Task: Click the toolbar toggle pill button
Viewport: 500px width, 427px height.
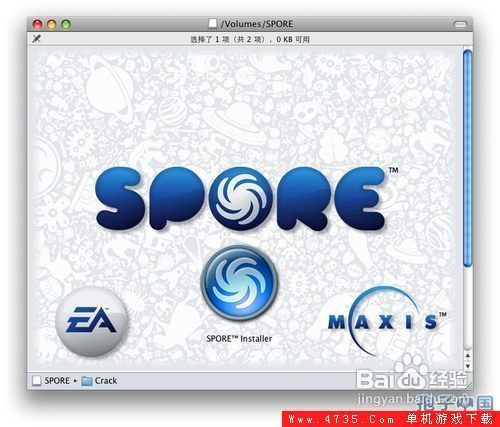Action: pyautogui.click(x=461, y=24)
